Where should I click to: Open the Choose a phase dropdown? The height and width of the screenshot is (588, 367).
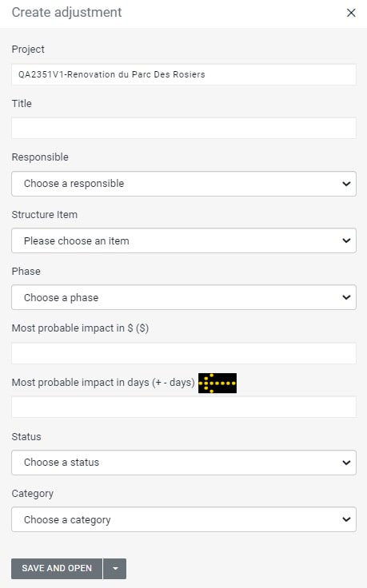(184, 297)
